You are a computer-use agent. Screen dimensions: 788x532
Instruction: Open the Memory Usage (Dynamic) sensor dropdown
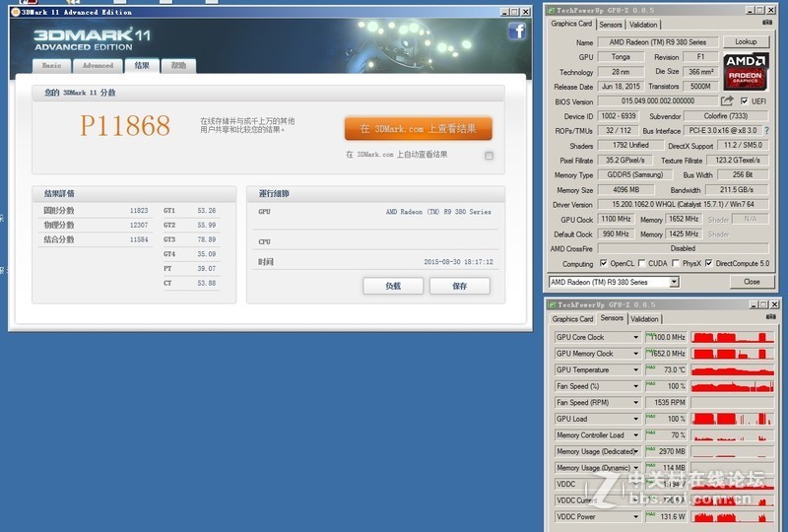point(635,468)
